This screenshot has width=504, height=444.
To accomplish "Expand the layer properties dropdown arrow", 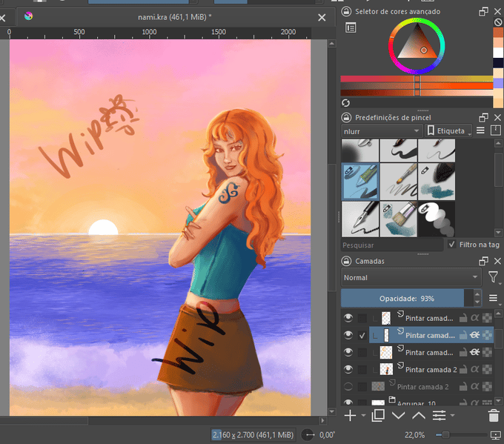I will click(x=453, y=415).
